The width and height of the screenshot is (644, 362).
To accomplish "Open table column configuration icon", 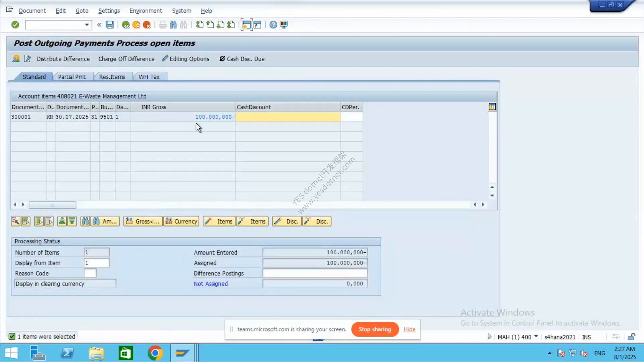I will (492, 107).
